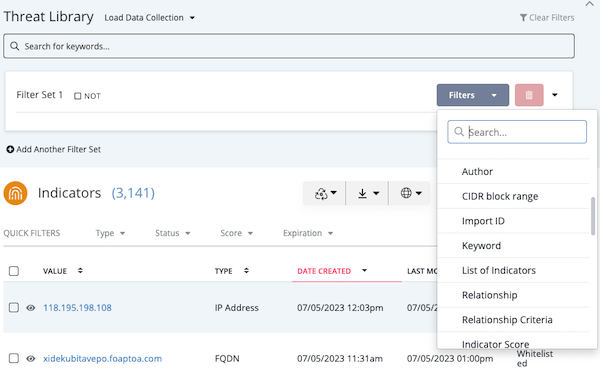600x372 pixels.
Task: Open indicator xidekubitavepo.foaptoa.com link
Action: 102,359
